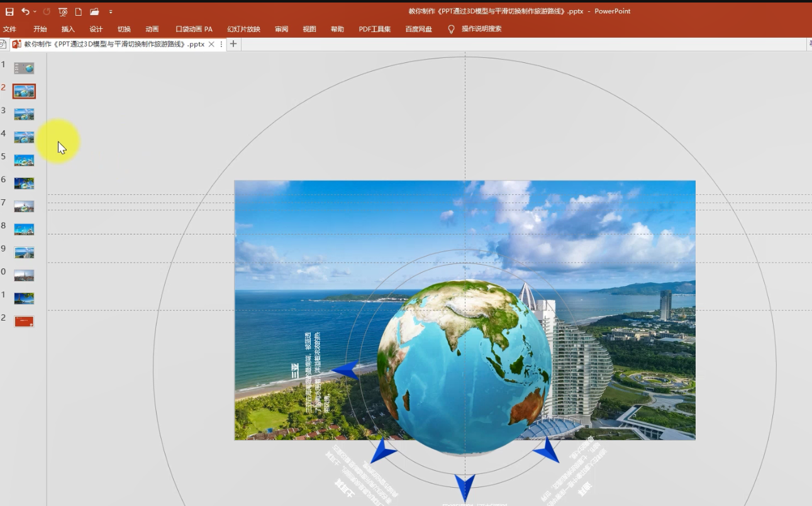
Task: Select the bottom-right blue arrow shape
Action: tap(547, 450)
